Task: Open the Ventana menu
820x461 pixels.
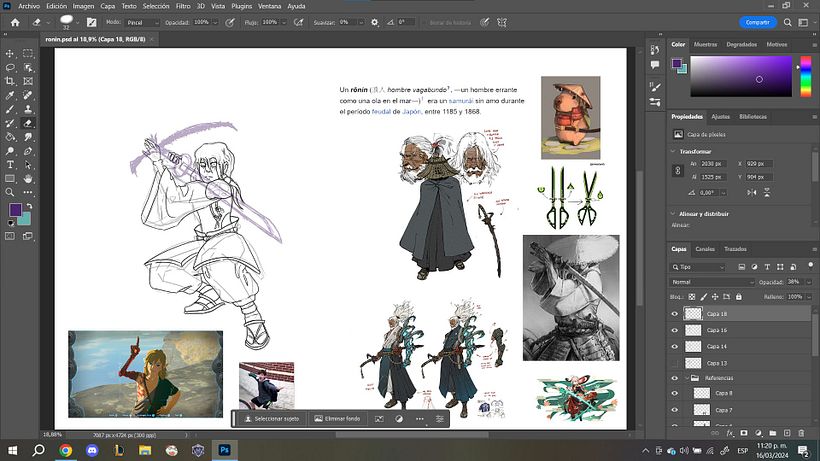Action: (269, 6)
